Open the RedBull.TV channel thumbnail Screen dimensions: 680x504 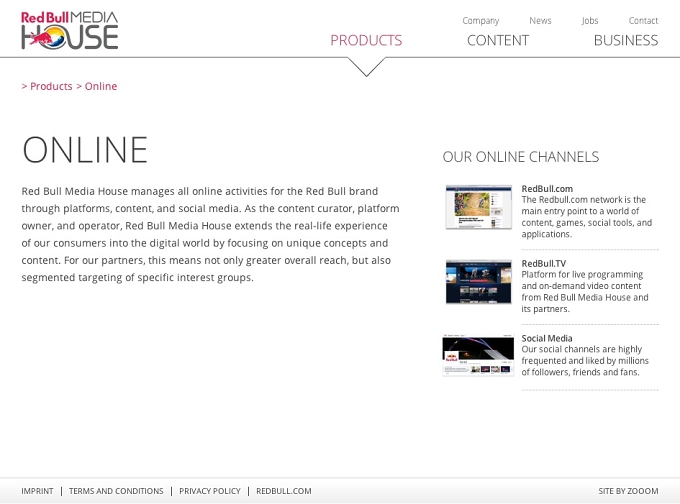point(478,281)
